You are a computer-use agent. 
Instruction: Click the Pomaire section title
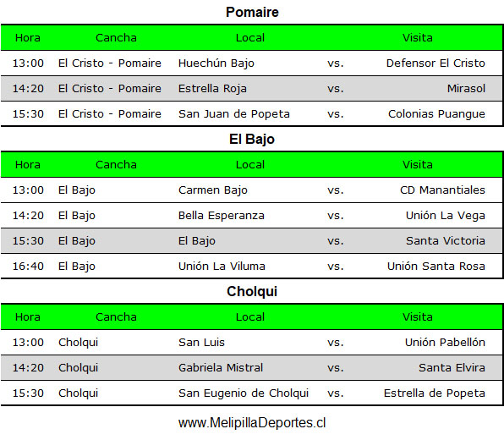click(252, 12)
